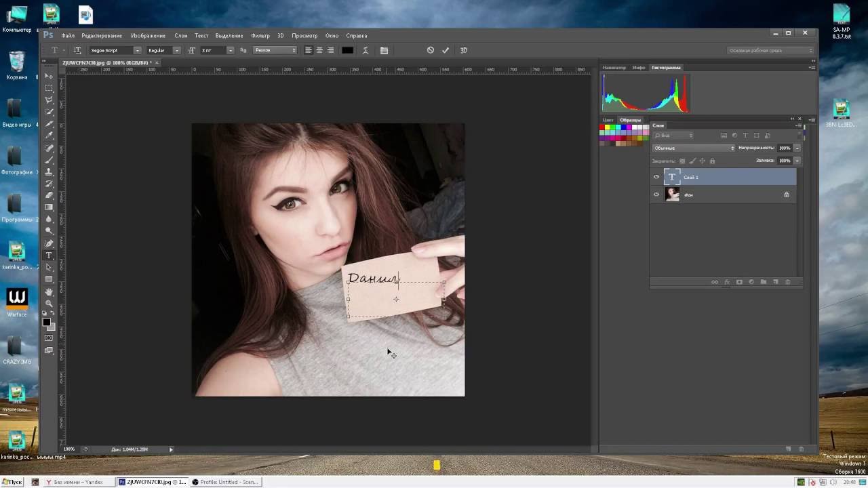Open the Фильтр menu
The height and width of the screenshot is (488, 868).
click(260, 35)
